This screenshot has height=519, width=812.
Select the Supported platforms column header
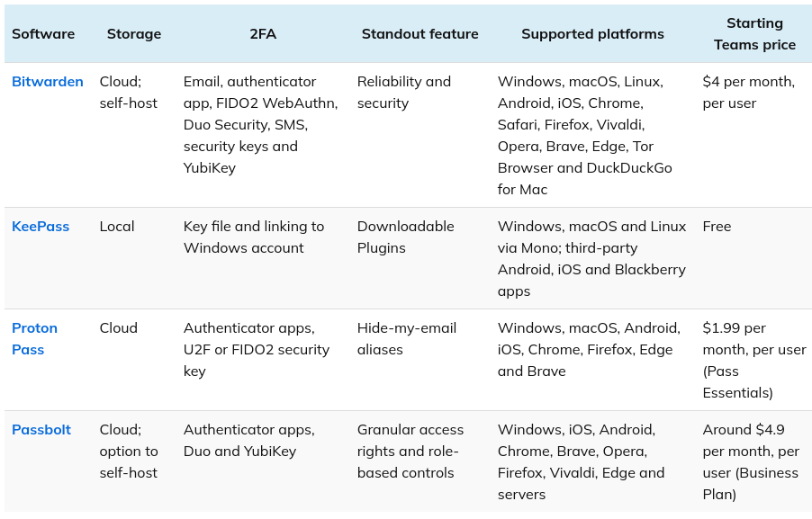coord(592,34)
